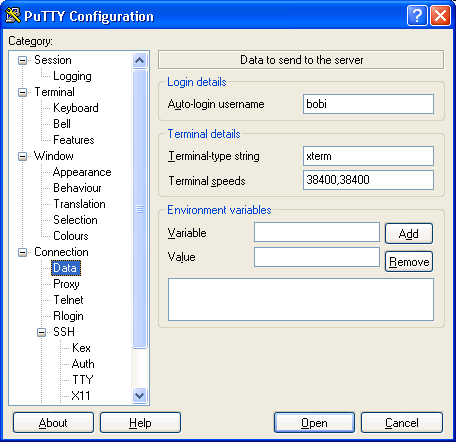This screenshot has width=456, height=442.
Task: Open the TTY category
Action: [83, 380]
